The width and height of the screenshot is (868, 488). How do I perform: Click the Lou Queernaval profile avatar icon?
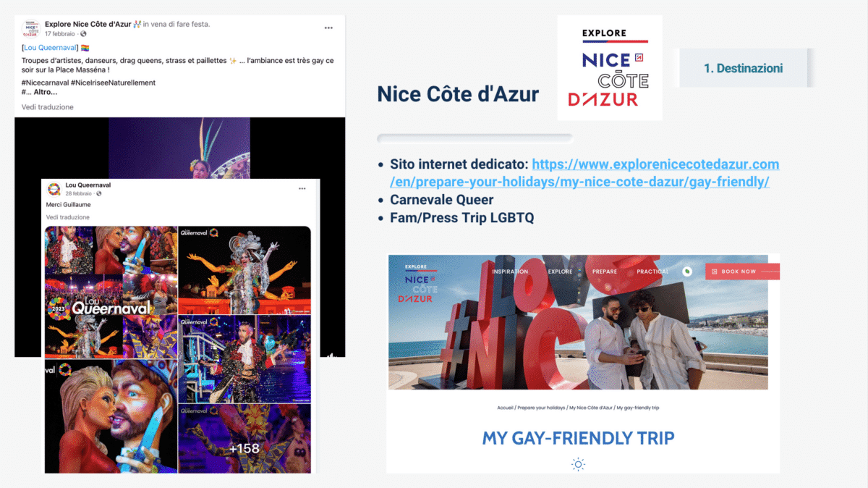point(54,190)
